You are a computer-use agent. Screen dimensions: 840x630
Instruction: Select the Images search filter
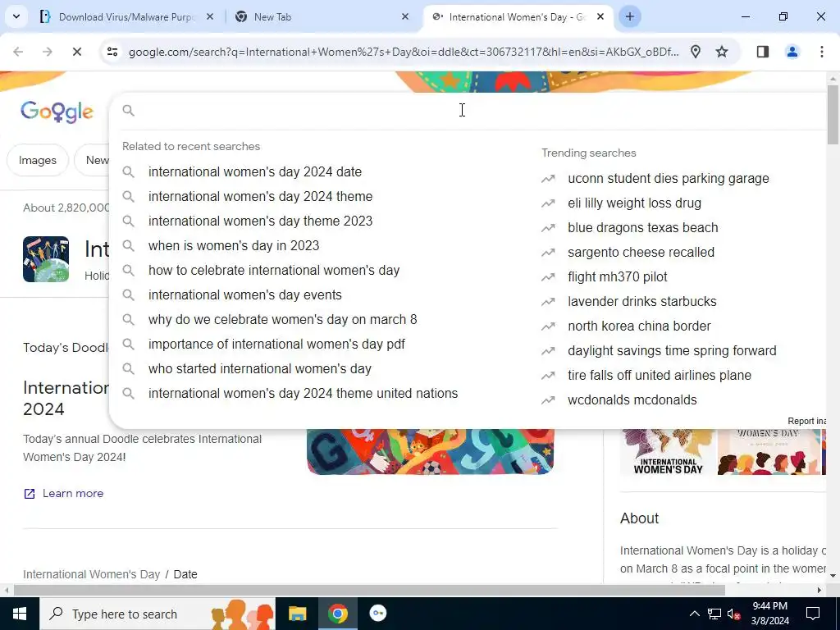click(38, 160)
